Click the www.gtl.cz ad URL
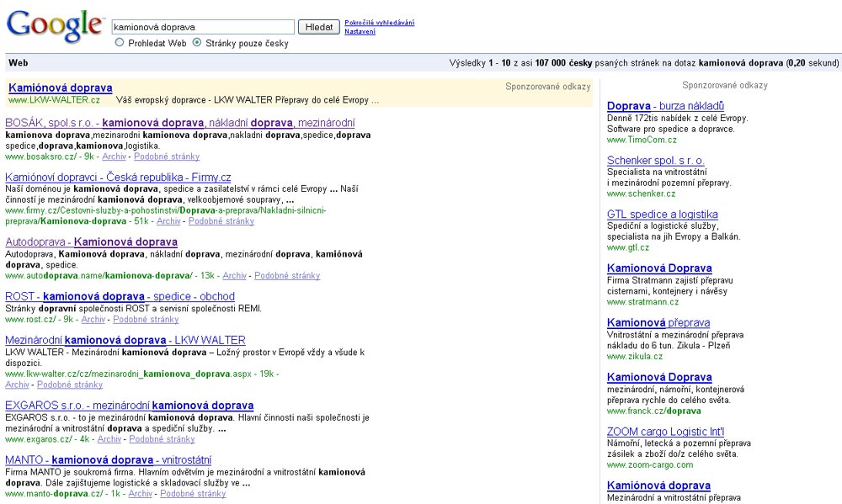This screenshot has width=842, height=504. [x=628, y=248]
